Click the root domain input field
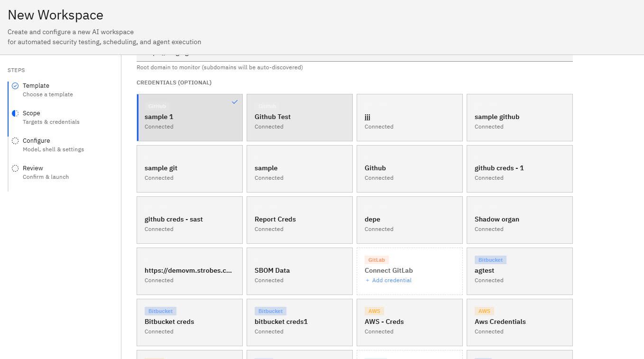The image size is (644, 359). click(355, 58)
